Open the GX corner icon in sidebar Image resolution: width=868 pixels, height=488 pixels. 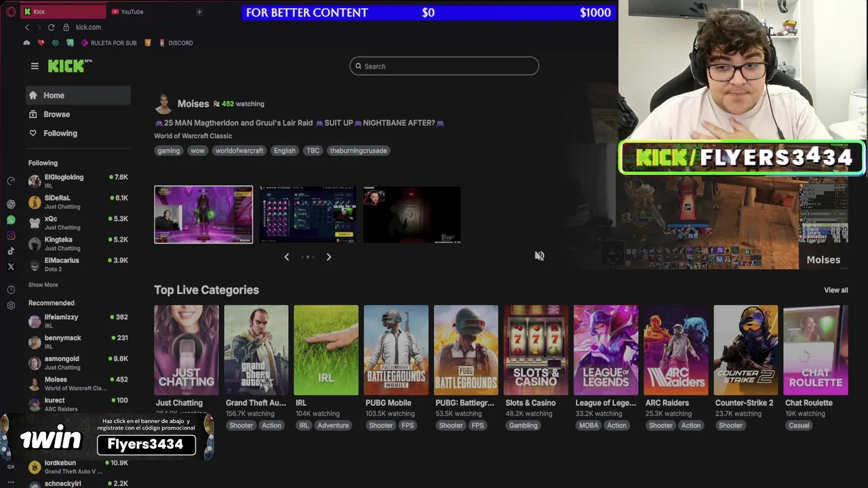[11, 466]
